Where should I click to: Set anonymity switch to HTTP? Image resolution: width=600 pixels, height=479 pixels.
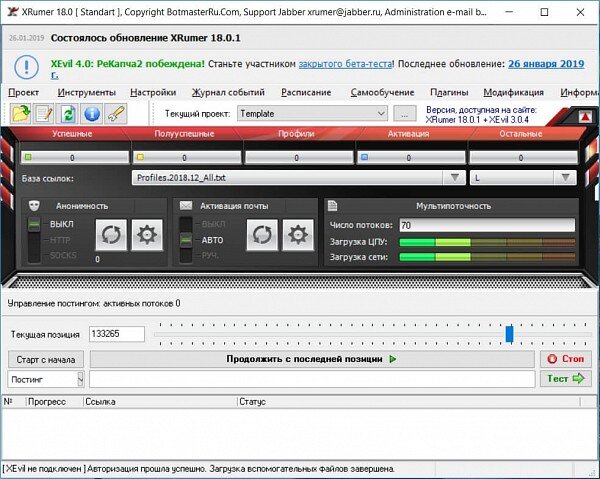60,240
